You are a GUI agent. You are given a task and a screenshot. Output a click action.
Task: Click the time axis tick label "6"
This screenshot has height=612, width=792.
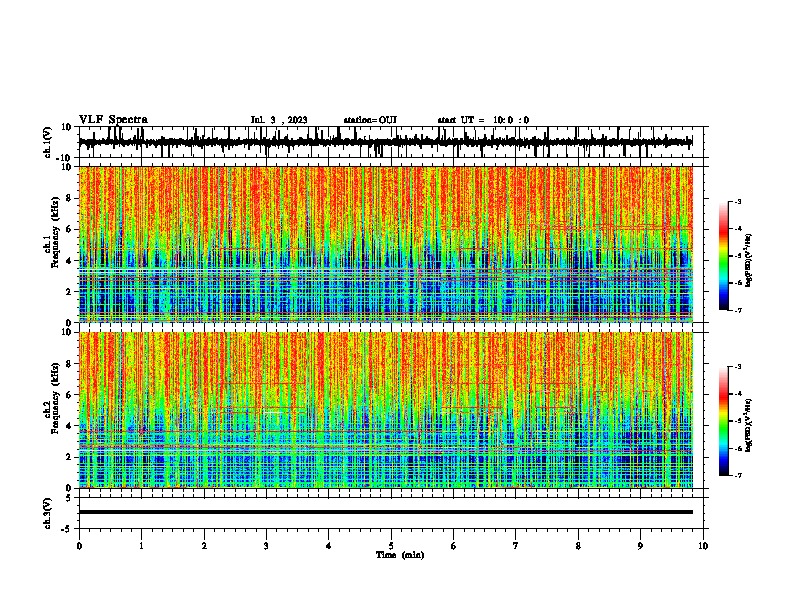pyautogui.click(x=454, y=546)
